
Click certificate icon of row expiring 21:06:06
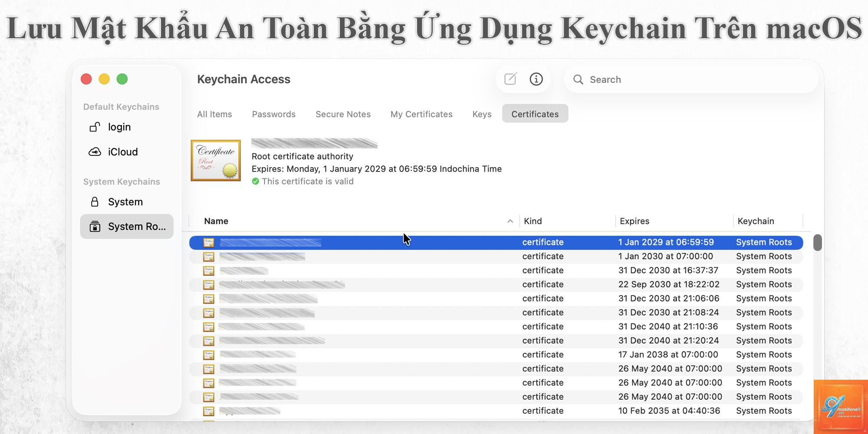click(x=209, y=299)
